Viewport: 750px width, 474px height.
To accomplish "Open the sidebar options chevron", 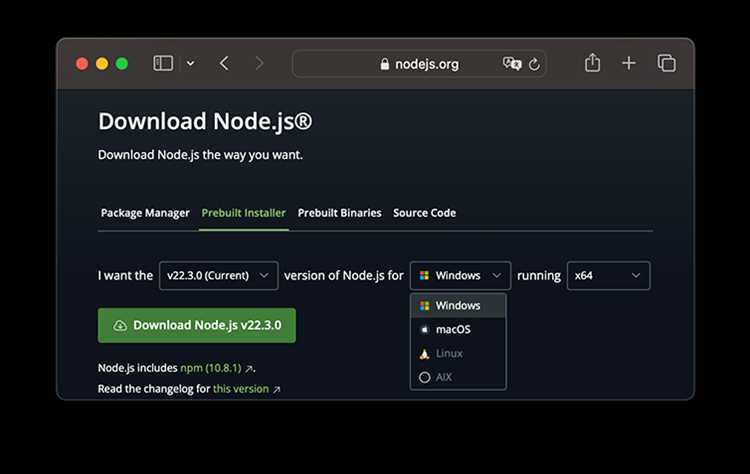I will tap(190, 64).
